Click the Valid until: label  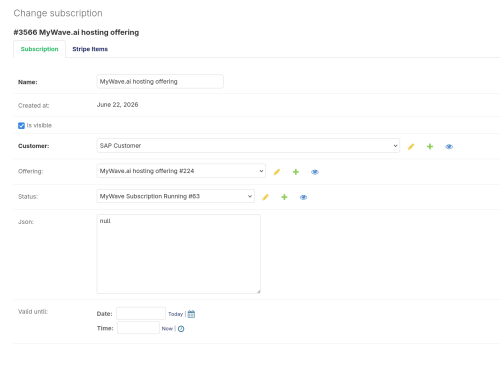click(33, 312)
